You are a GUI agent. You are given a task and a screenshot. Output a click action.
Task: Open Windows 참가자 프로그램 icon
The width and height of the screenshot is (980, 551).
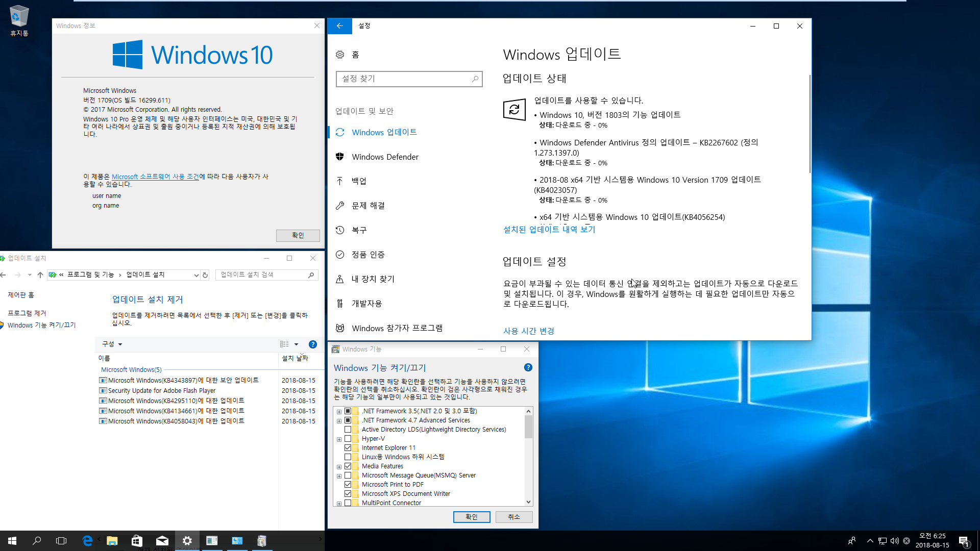click(x=340, y=328)
